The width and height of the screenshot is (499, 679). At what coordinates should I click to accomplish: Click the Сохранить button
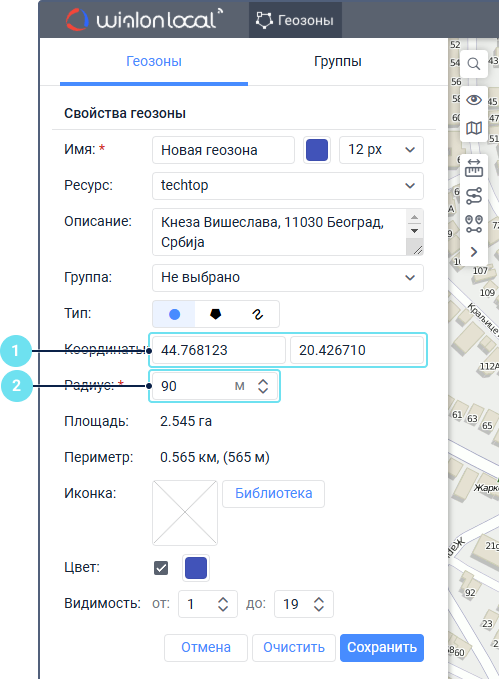click(382, 648)
